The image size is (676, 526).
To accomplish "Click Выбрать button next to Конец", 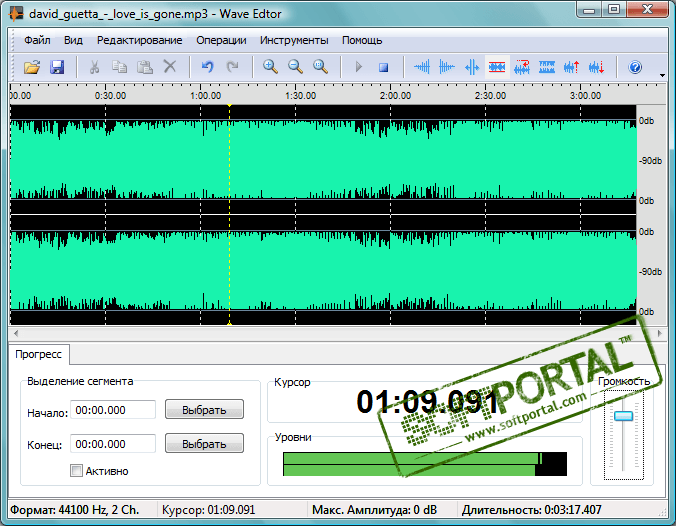I will click(x=204, y=443).
